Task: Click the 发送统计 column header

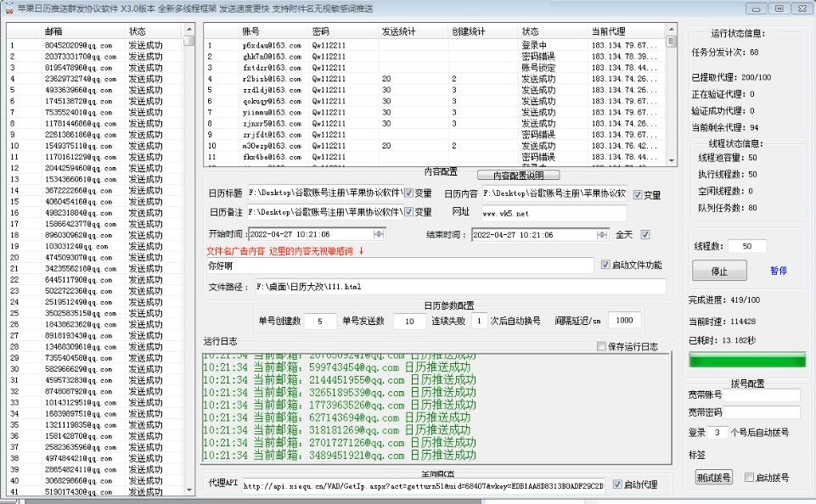Action: click(397, 31)
